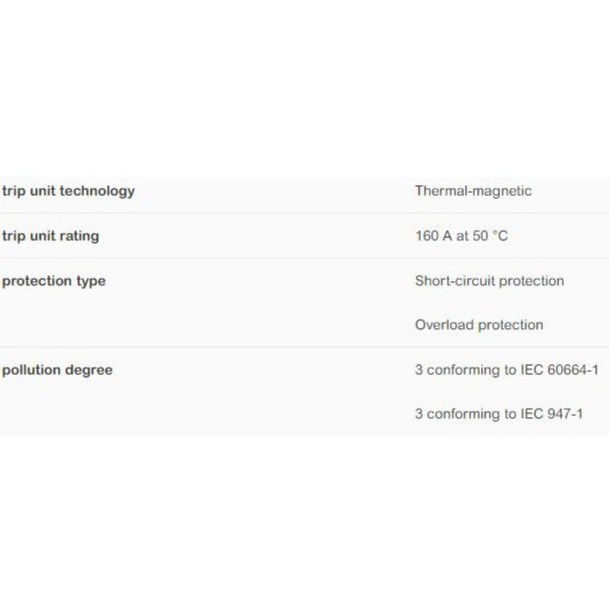Click the 'trip unit rating' label
Viewport: 609px width, 609px height.
(x=50, y=236)
